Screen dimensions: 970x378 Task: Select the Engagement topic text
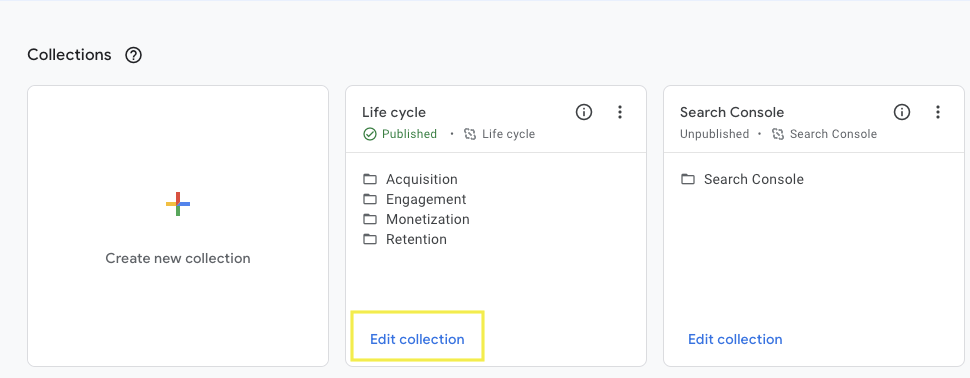[x=426, y=199]
